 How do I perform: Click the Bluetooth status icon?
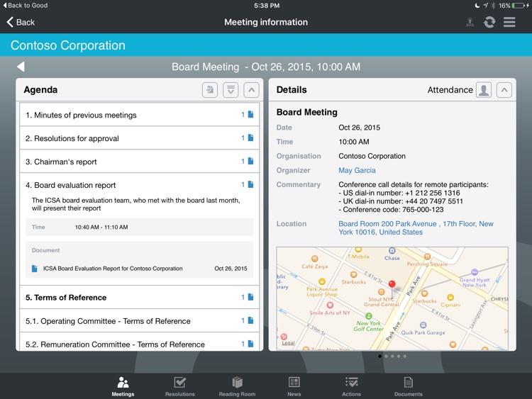[494, 6]
